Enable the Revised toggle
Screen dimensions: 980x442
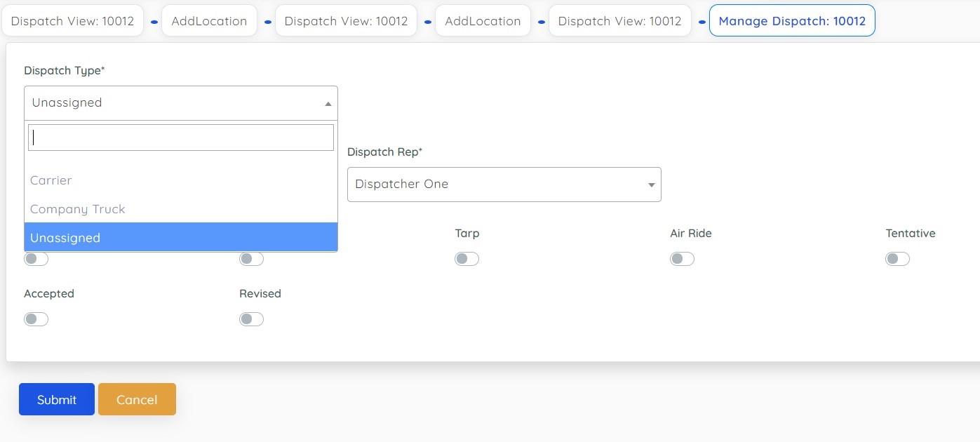click(251, 319)
